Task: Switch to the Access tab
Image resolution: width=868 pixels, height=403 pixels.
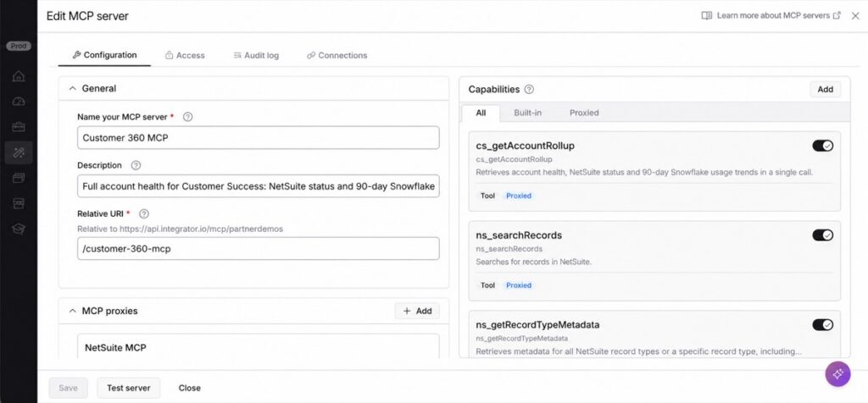Action: click(185, 55)
